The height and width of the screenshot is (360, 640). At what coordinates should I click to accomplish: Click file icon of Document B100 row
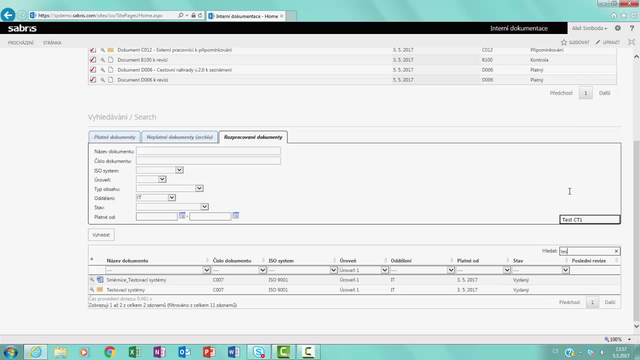coord(111,60)
